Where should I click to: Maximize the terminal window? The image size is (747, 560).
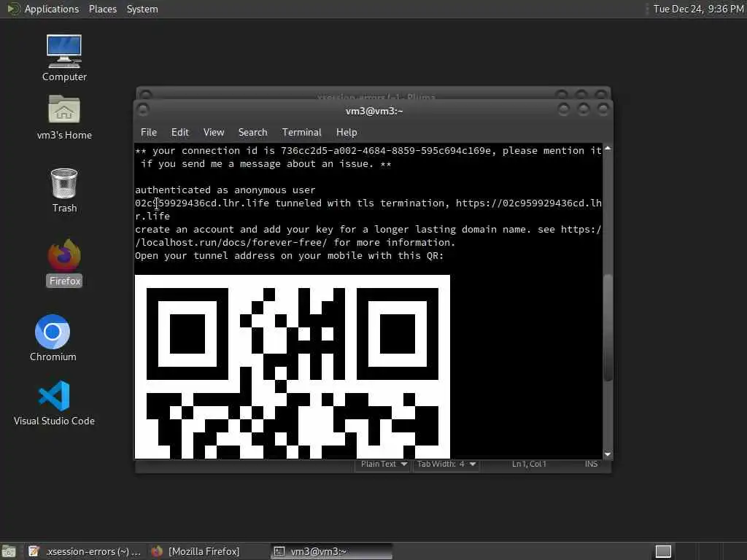coord(583,110)
